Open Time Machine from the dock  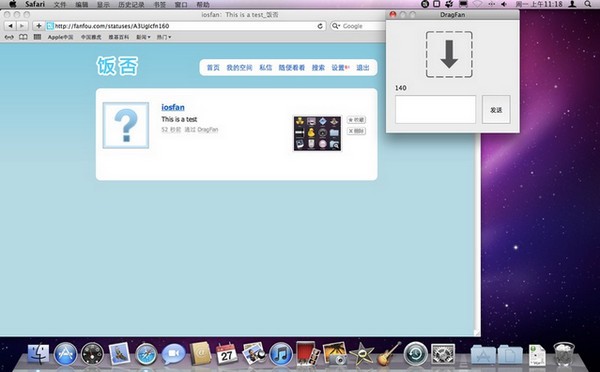point(416,354)
